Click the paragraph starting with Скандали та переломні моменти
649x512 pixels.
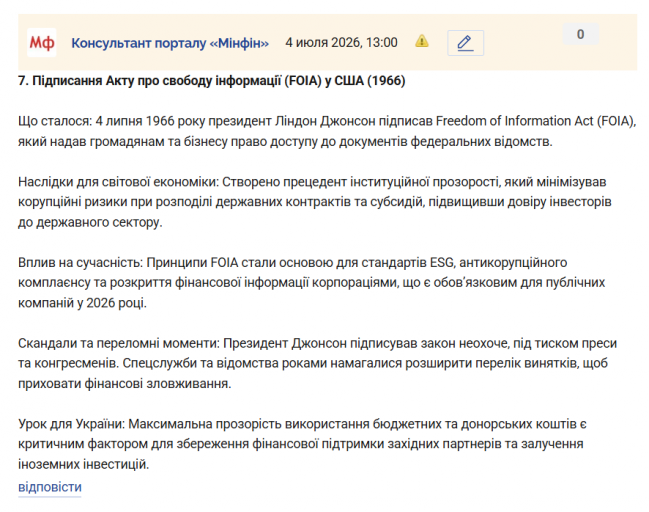(317, 363)
